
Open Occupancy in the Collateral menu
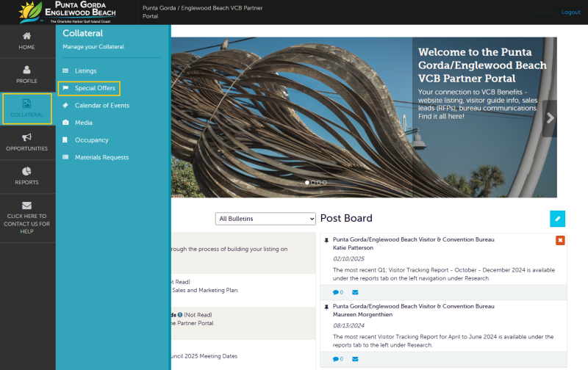(x=91, y=140)
